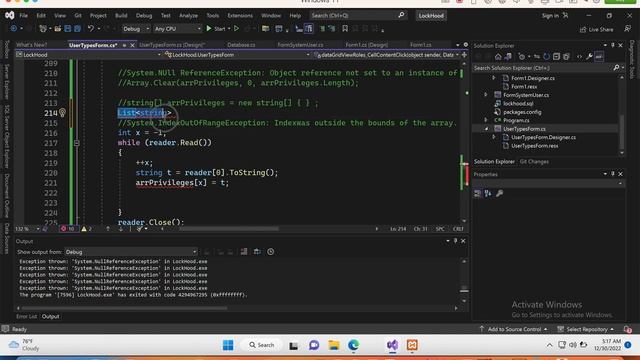Click Sign in link
This screenshot has height=360, width=640.
click(550, 16)
